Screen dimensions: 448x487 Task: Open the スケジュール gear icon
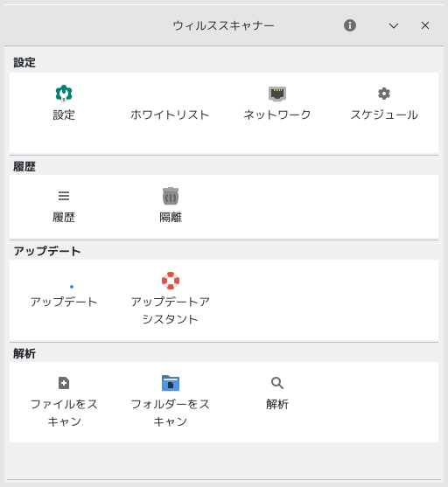384,94
